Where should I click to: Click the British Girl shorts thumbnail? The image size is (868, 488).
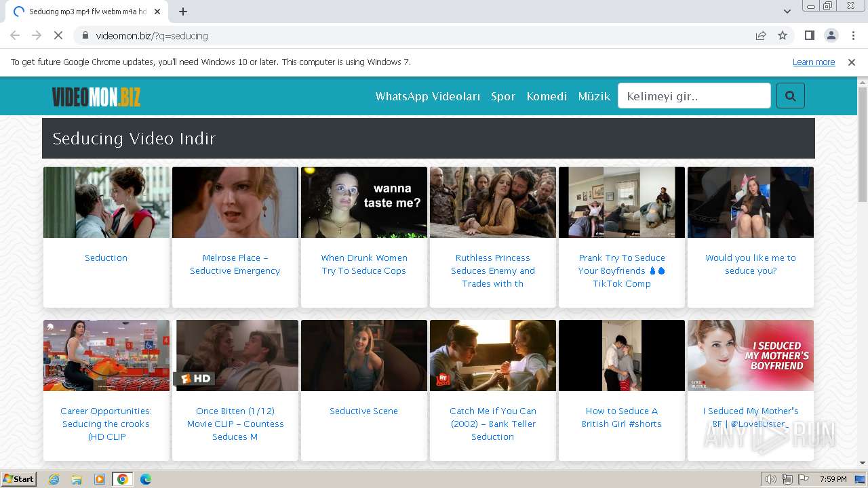[x=622, y=355]
